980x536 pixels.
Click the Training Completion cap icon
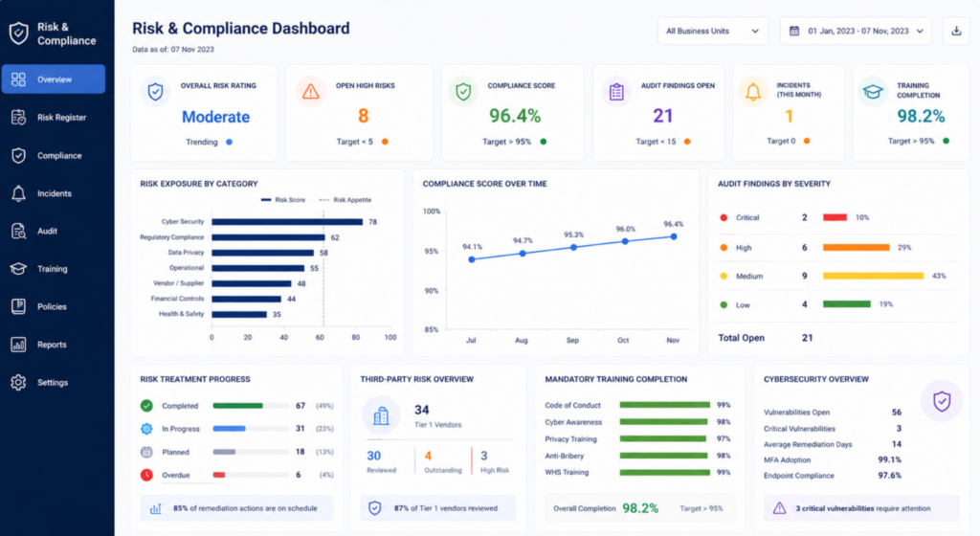[873, 92]
